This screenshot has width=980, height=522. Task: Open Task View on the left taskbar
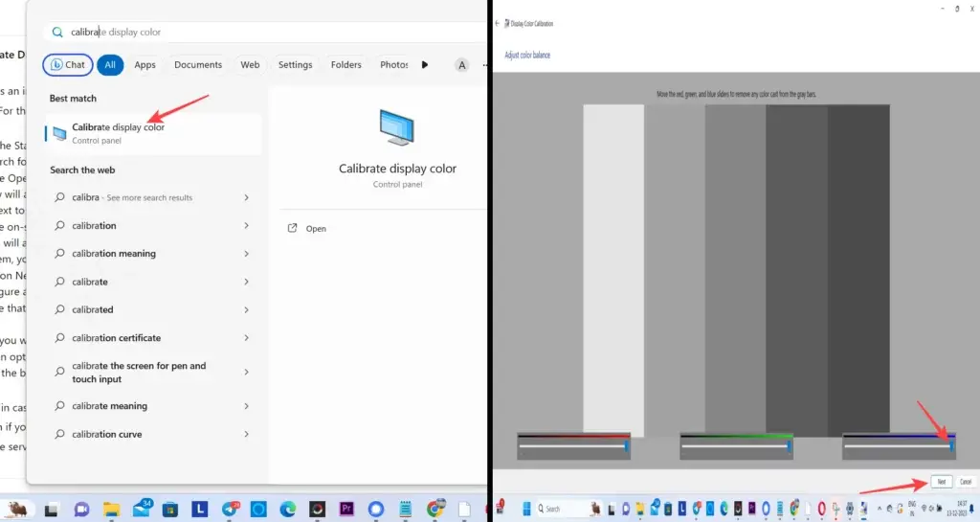coord(52,510)
